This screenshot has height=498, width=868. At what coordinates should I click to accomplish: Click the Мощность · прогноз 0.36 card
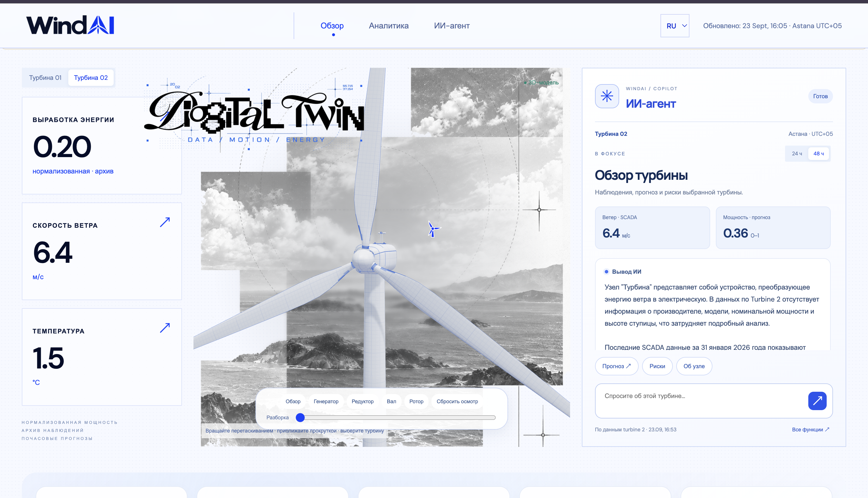click(x=773, y=228)
